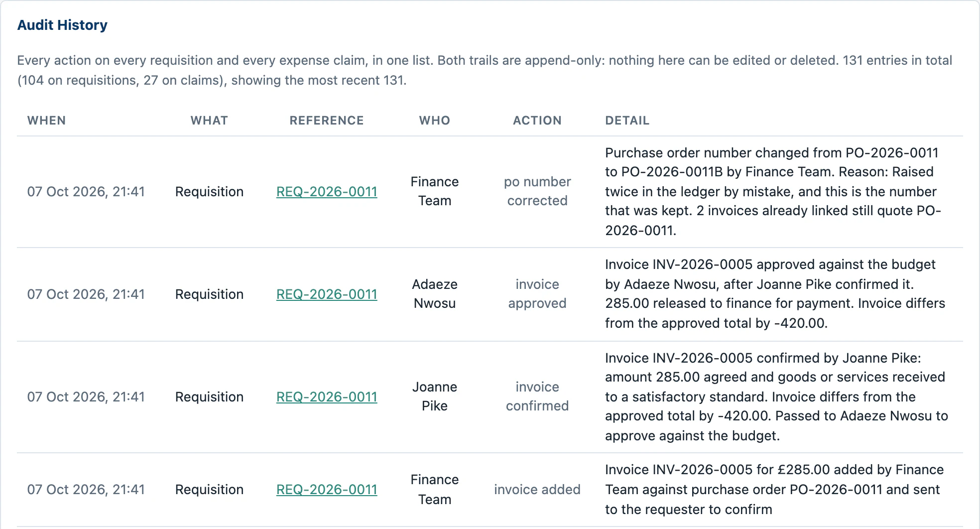
Task: Click the DETAIL column header
Action: pos(627,121)
